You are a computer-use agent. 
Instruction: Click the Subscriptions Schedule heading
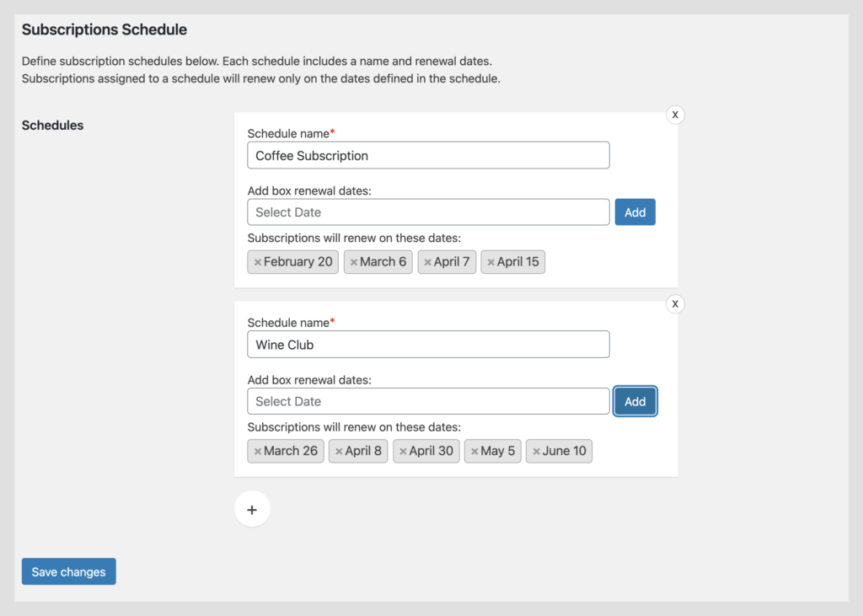click(x=104, y=29)
